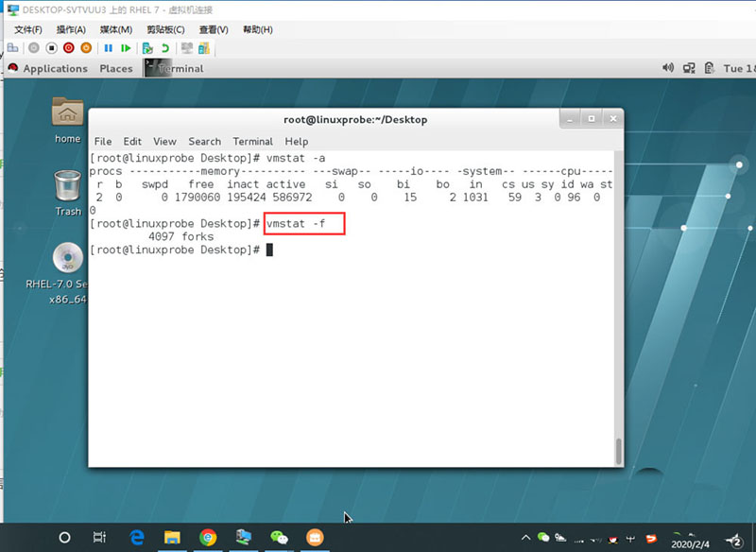Pause the virtual machine via the blue pause icon
The height and width of the screenshot is (552, 756).
[x=109, y=49]
